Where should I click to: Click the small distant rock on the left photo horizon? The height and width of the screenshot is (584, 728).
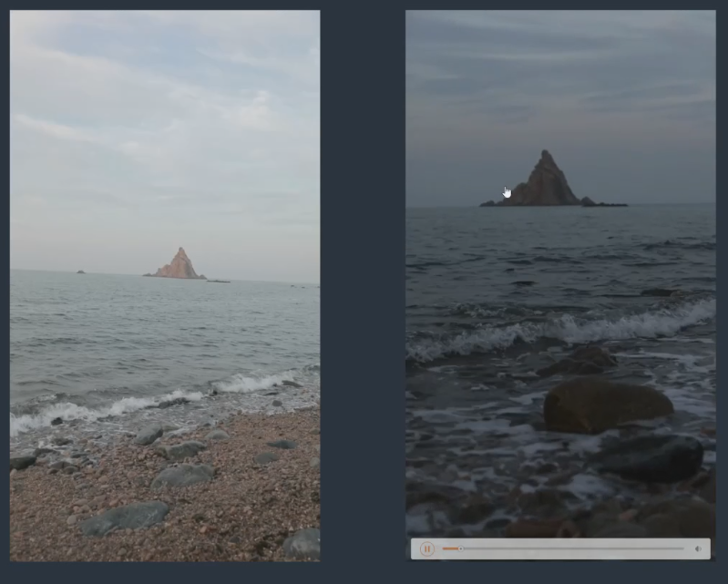[x=80, y=272]
